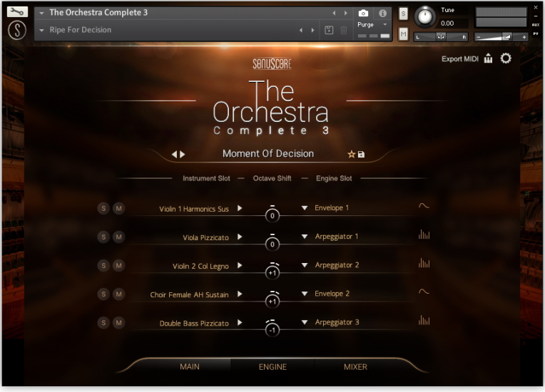
Task: Open the Purge dropdown
Action: pyautogui.click(x=384, y=25)
